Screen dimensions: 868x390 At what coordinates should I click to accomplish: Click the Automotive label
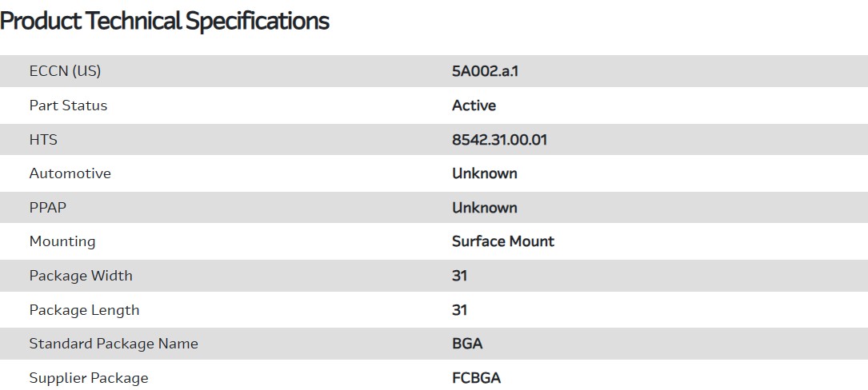[x=70, y=173]
